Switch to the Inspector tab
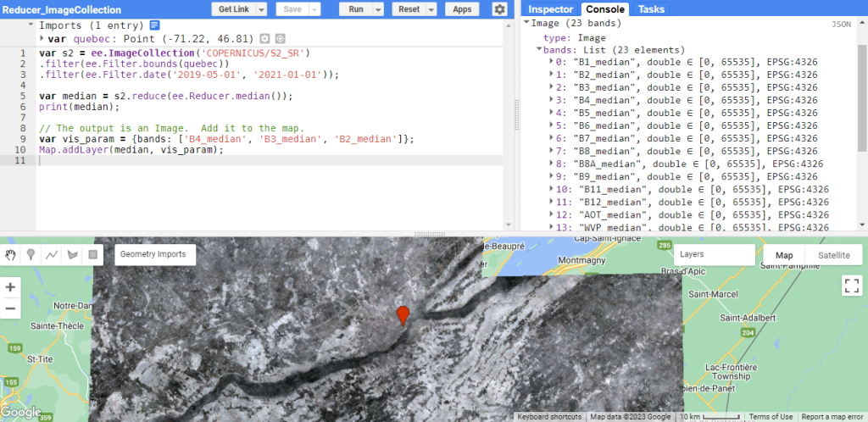Image resolution: width=868 pixels, height=422 pixels. point(551,9)
